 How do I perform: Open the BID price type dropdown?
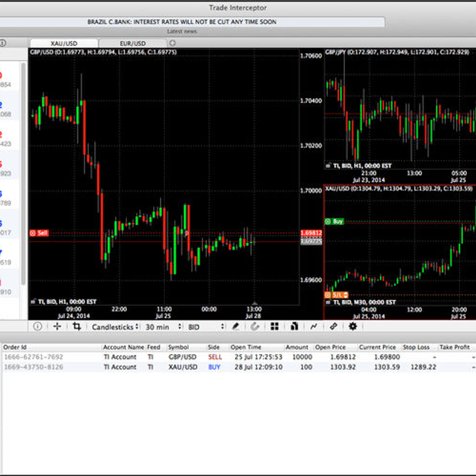pyautogui.click(x=206, y=327)
